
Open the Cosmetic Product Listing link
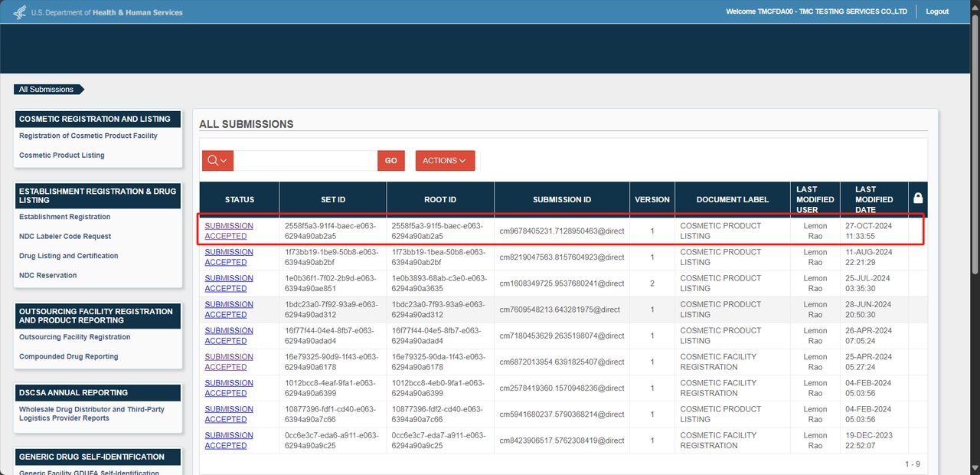pyautogui.click(x=62, y=156)
